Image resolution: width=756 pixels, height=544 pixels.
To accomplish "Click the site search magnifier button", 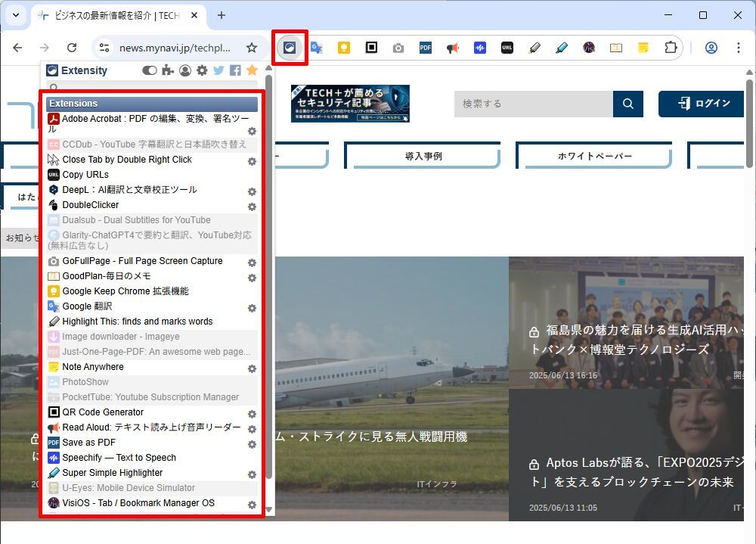I will click(627, 104).
